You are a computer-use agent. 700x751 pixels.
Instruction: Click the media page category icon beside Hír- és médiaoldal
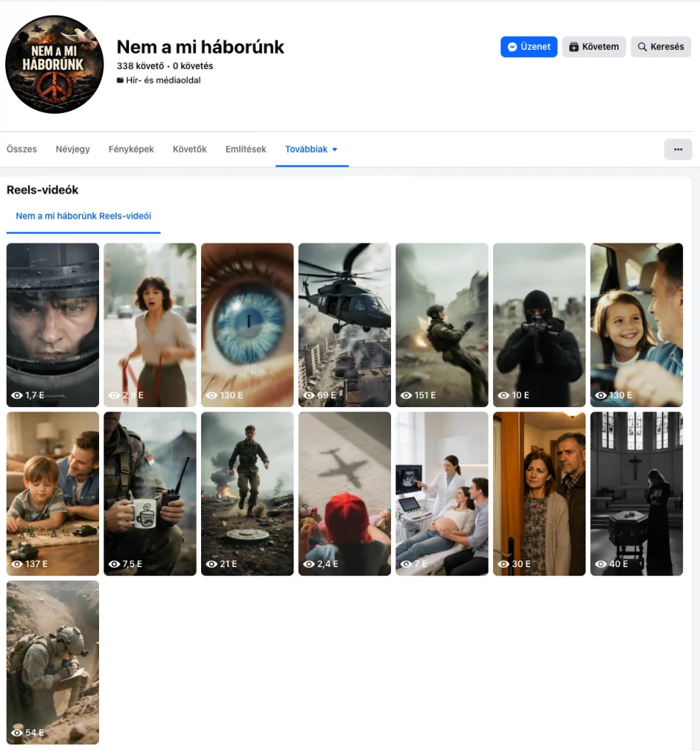(120, 80)
